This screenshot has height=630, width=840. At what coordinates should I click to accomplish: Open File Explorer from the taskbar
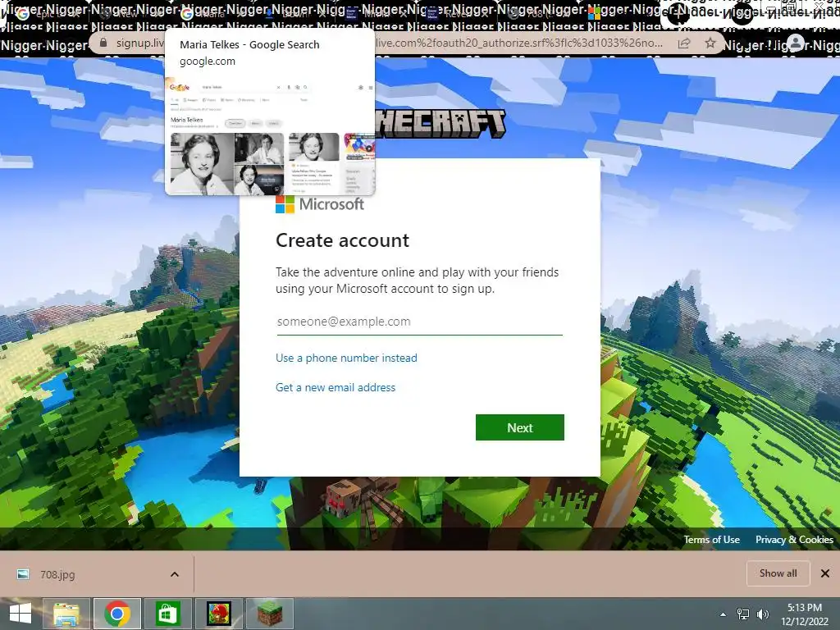66,614
